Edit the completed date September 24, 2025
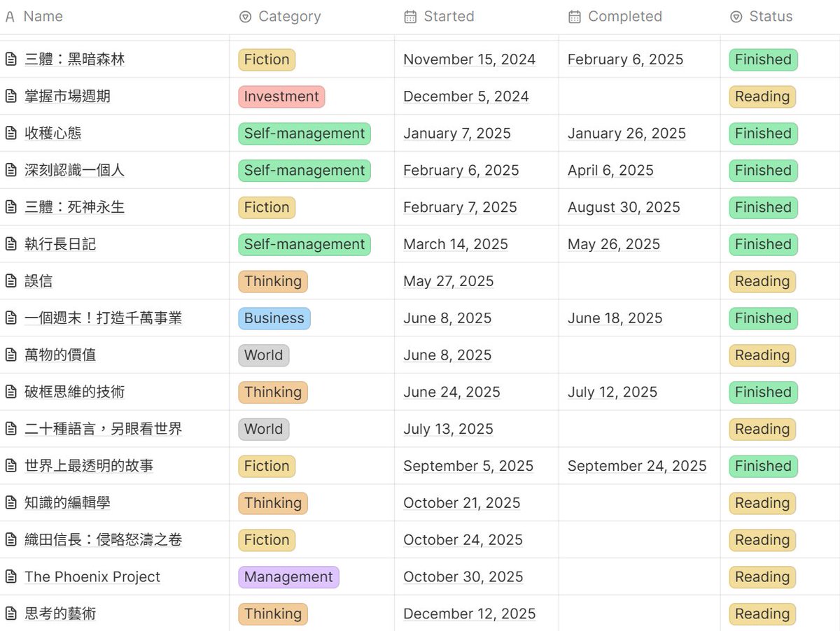The width and height of the screenshot is (840, 631). (x=637, y=466)
